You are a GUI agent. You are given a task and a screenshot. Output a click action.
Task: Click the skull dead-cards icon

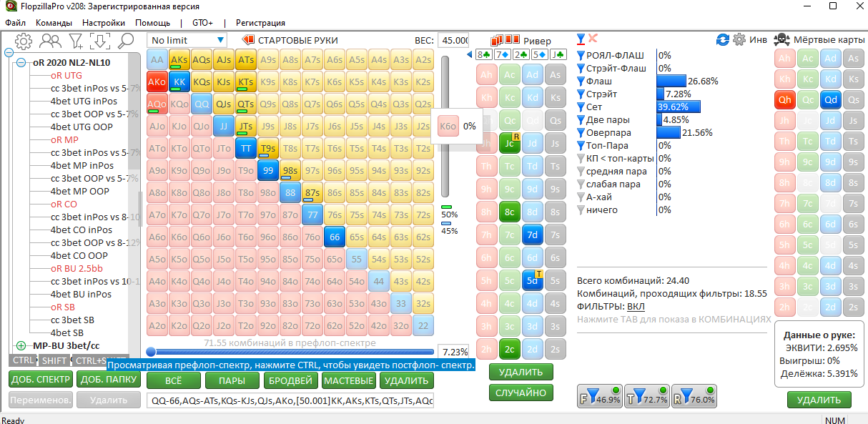(x=781, y=40)
